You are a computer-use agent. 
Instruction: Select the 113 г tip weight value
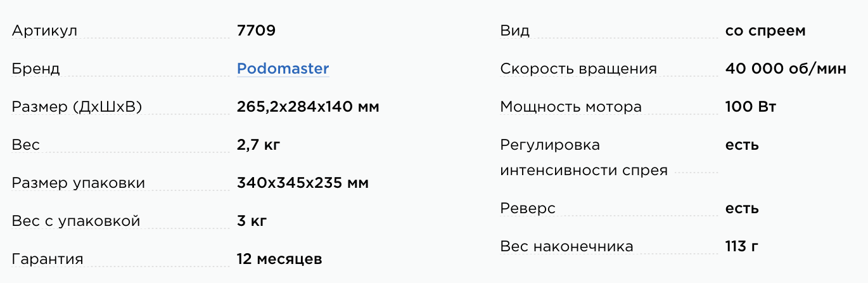pos(742,246)
